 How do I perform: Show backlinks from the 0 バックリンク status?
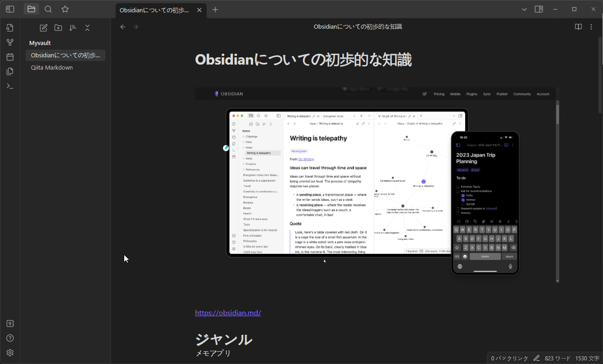pyautogui.click(x=510, y=359)
